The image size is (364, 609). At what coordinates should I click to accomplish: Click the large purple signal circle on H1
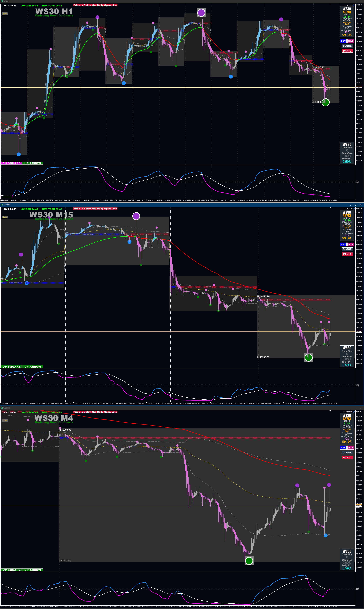click(201, 13)
